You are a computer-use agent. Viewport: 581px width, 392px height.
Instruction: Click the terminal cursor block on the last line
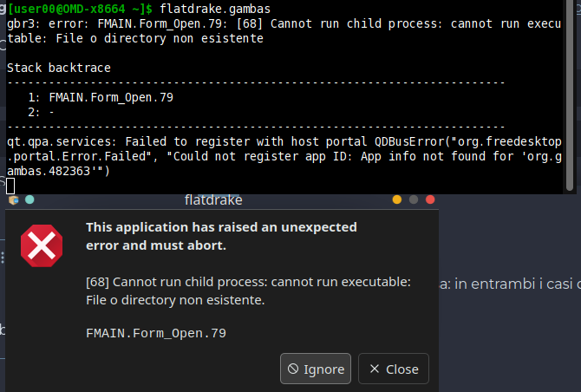pos(11,186)
